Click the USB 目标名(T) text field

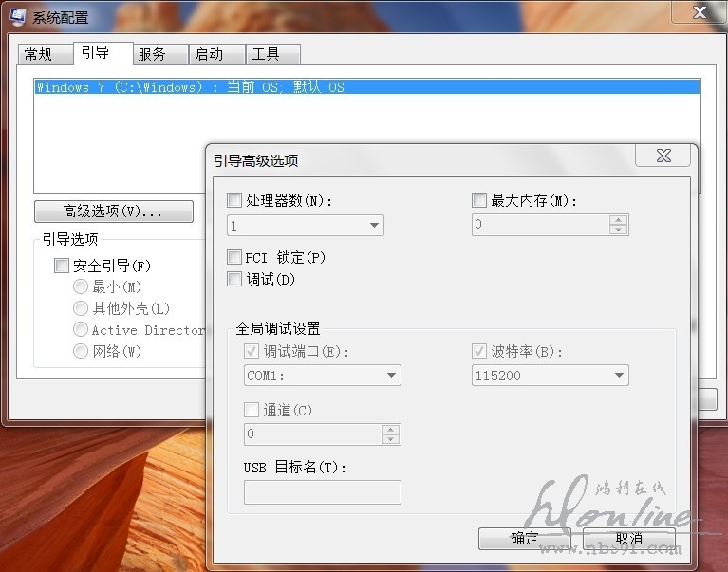[323, 492]
